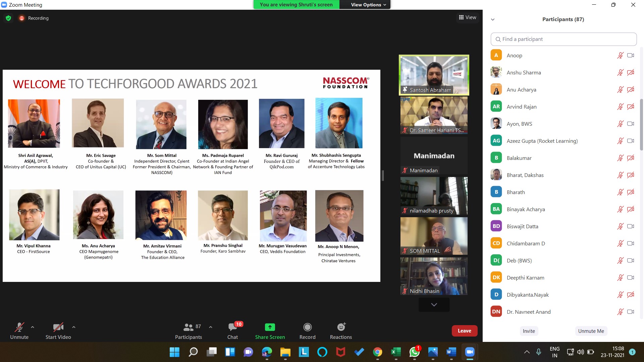
Task: Select participant Dibyakanta.Nayak in the list
Action: (x=563, y=295)
